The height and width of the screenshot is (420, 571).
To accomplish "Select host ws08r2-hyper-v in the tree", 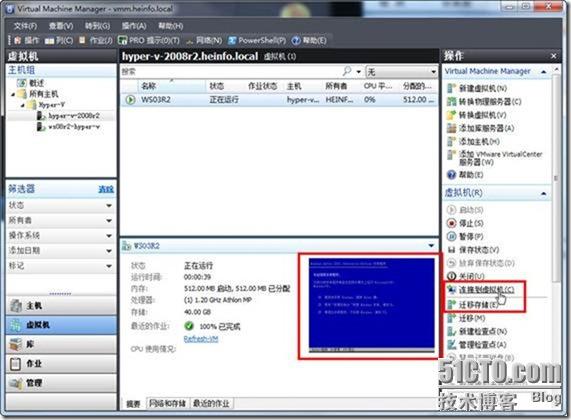I will pyautogui.click(x=68, y=127).
